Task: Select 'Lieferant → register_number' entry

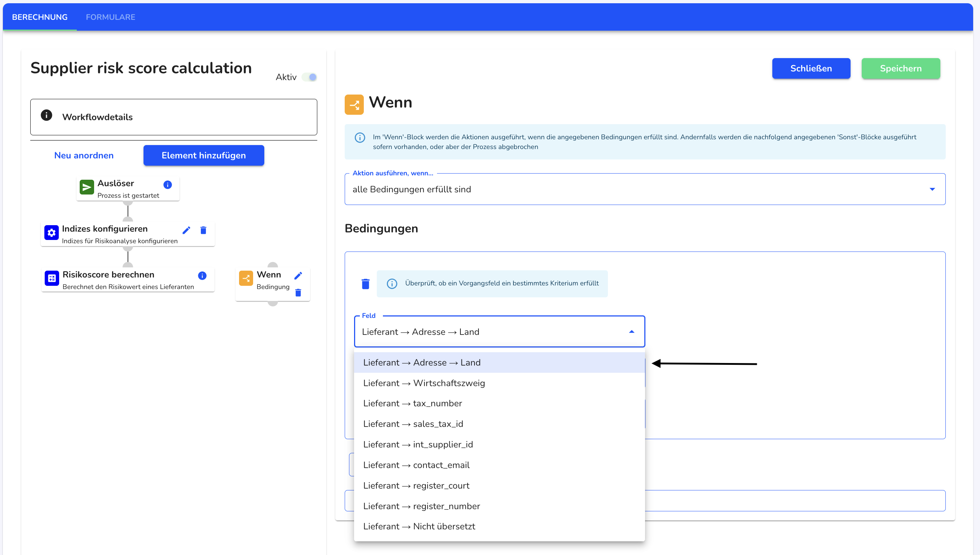Action: click(499, 506)
